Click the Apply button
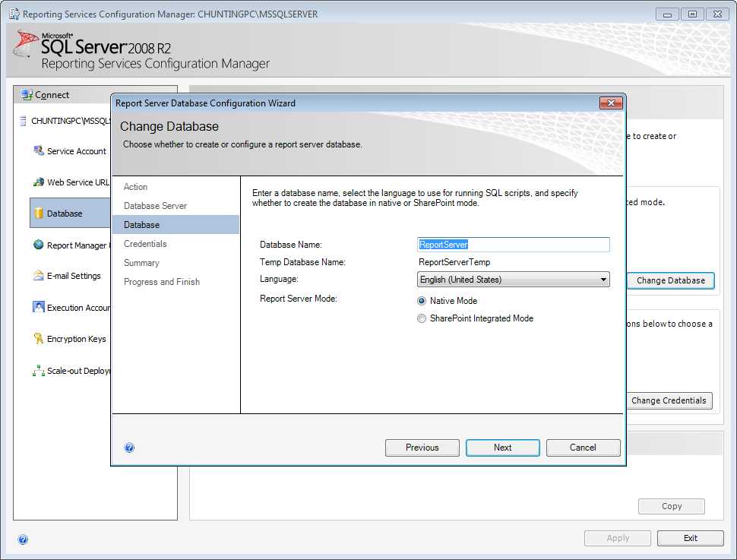Viewport: 737px width, 560px height. click(x=618, y=538)
